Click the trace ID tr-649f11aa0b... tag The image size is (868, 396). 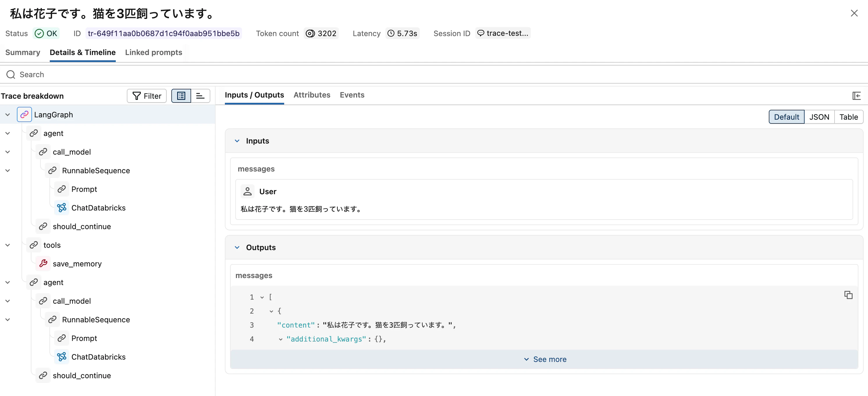tap(163, 33)
